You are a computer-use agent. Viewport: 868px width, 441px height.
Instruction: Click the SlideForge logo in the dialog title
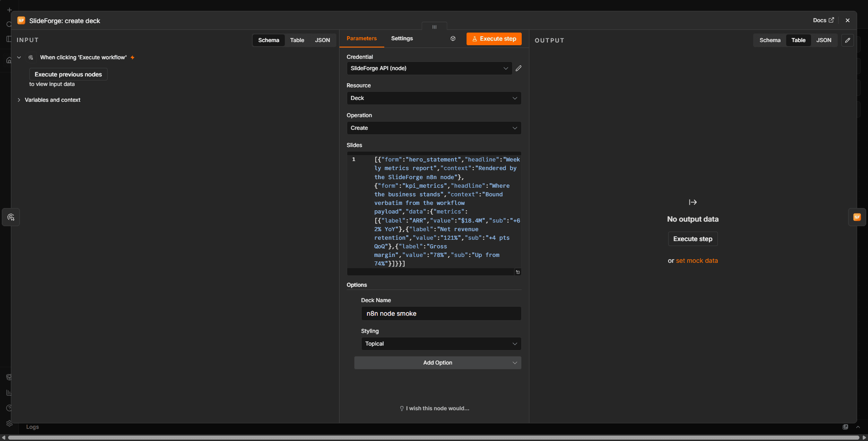[21, 20]
